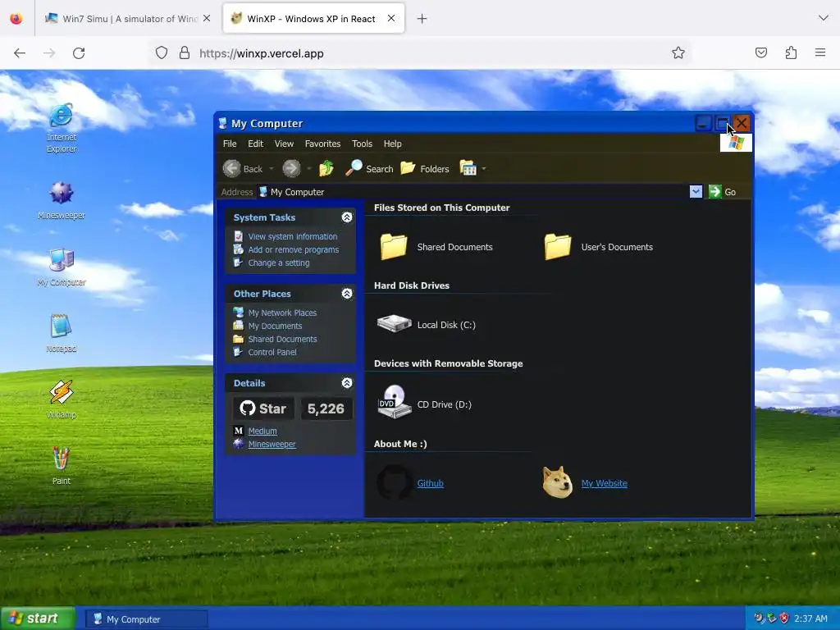The width and height of the screenshot is (840, 630).
Task: Select the CD Drive (D:) icon
Action: (x=394, y=402)
